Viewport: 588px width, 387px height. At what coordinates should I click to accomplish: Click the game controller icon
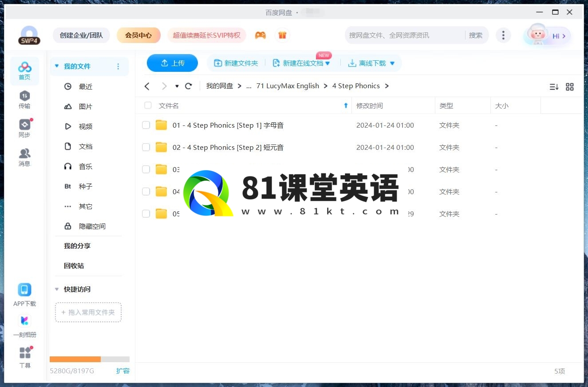tap(260, 35)
